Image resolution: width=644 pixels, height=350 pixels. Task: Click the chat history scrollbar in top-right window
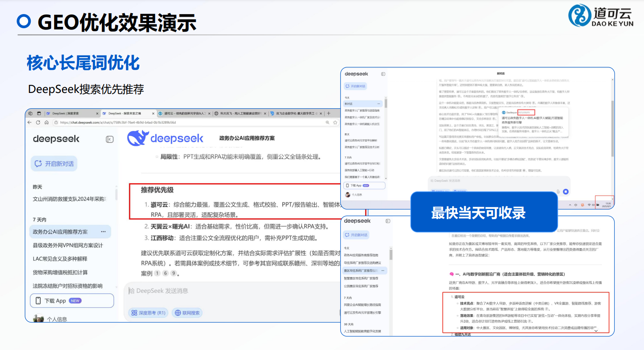(386, 104)
